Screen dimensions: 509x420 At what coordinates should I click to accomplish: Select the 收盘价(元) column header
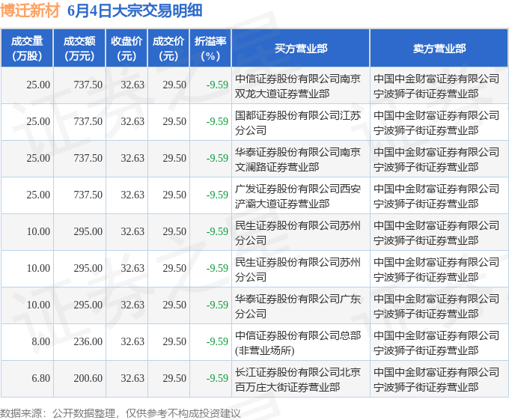(127, 49)
